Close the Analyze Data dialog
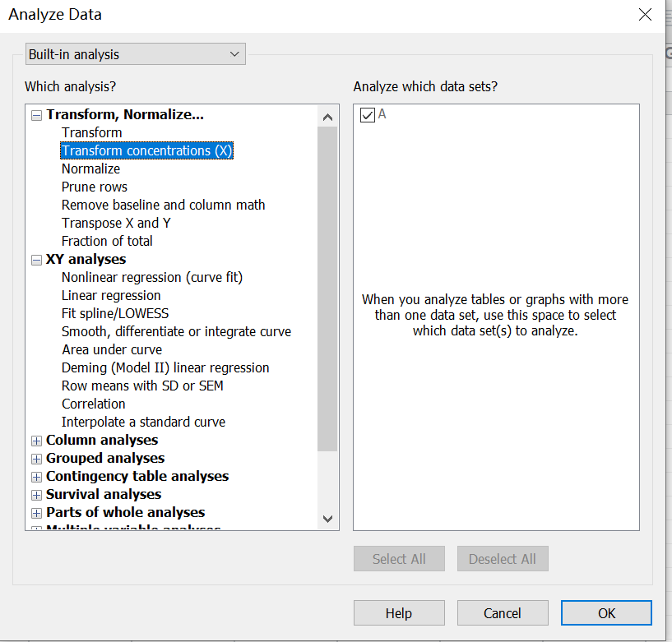The image size is (672, 642). [646, 14]
